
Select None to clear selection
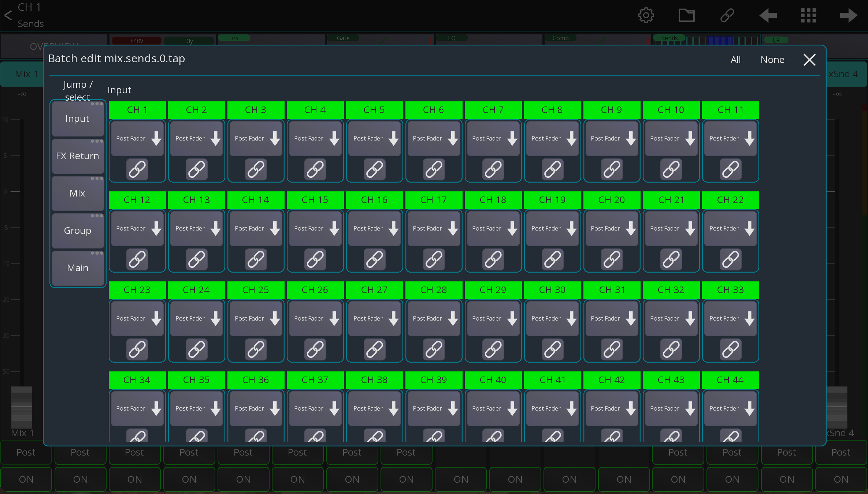772,60
